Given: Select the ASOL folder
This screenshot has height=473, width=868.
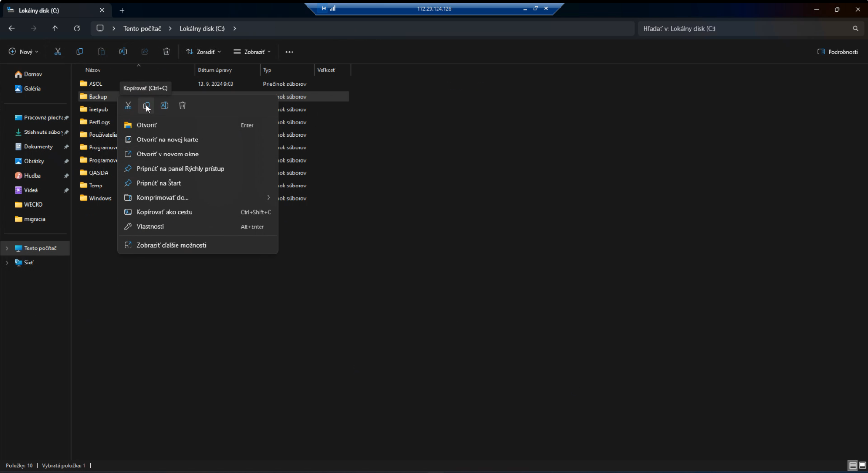Looking at the screenshot, I should [91, 84].
